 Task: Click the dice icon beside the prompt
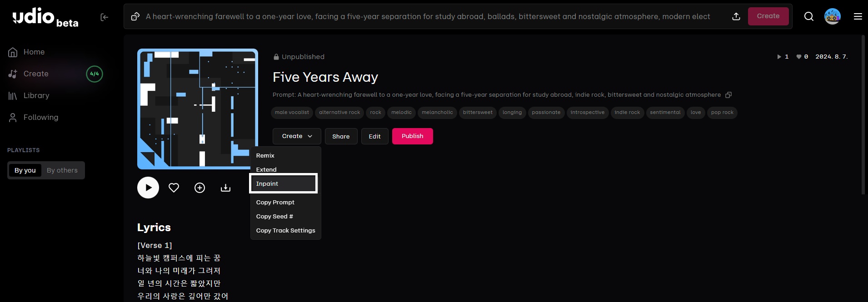135,16
